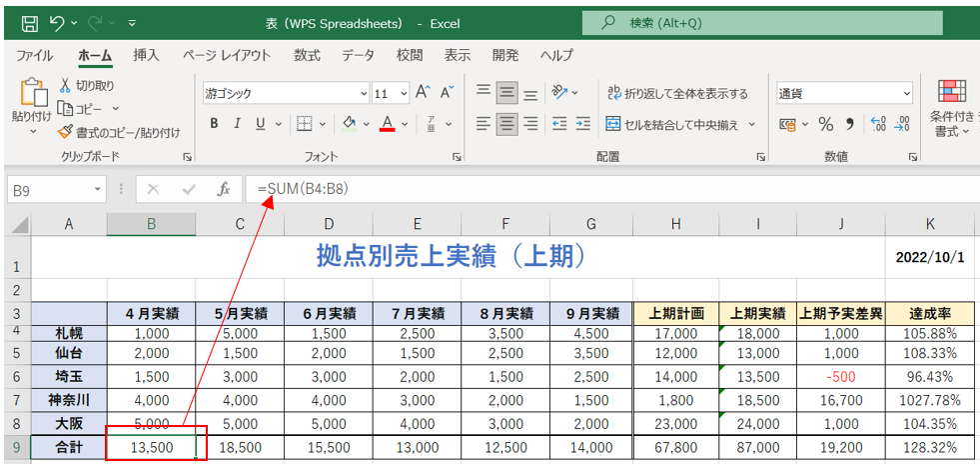Expand the number format dropdown 通貨
This screenshot has height=464, width=980.
(844, 93)
